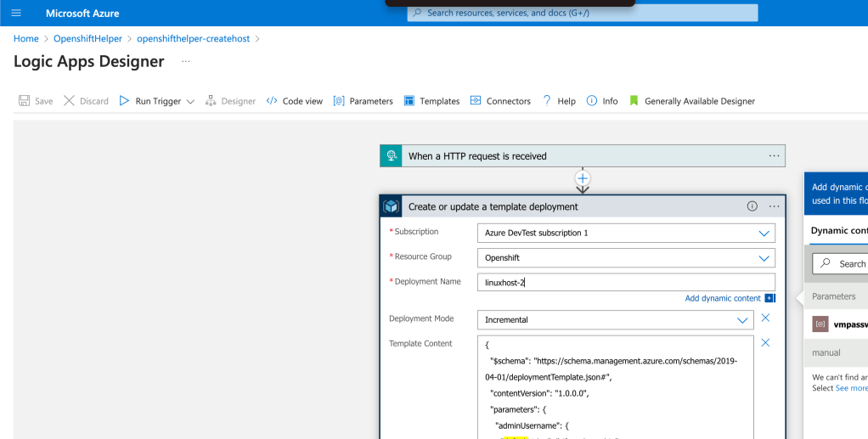Screen dimensions: 868x439
Task: Open the Azure portal hamburger menu
Action: coord(16,13)
